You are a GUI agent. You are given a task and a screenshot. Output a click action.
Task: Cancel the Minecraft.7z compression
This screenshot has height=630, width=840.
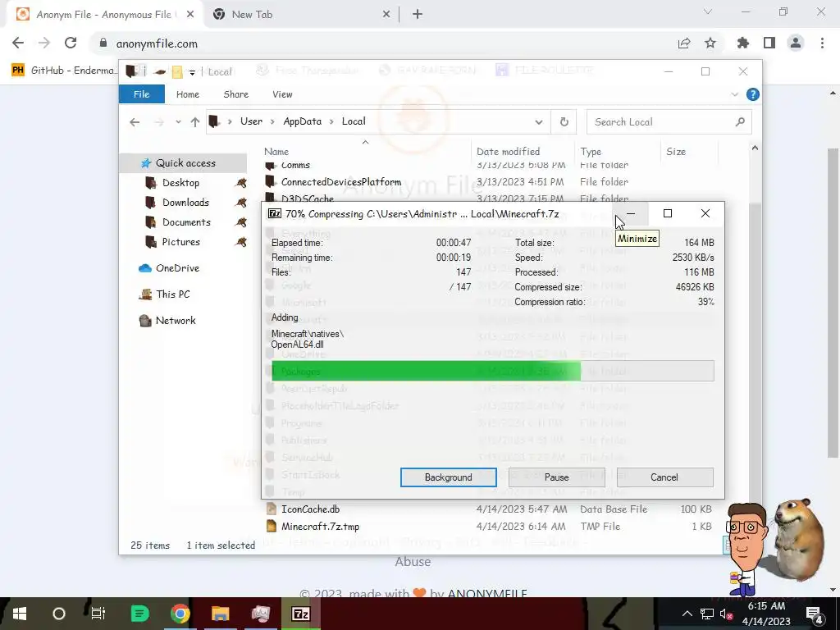[664, 477]
